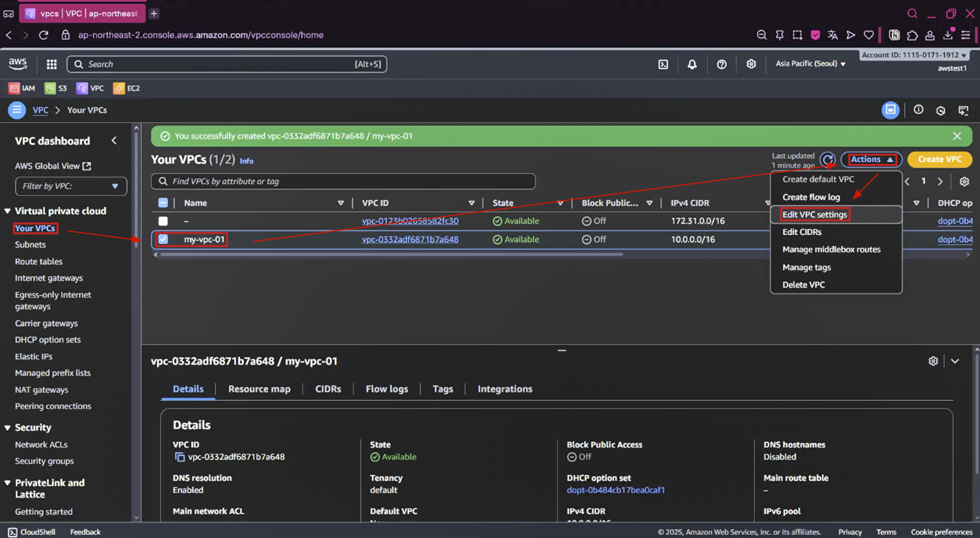The width and height of the screenshot is (980, 538).
Task: Click the Find VPCs search field
Action: 343,182
